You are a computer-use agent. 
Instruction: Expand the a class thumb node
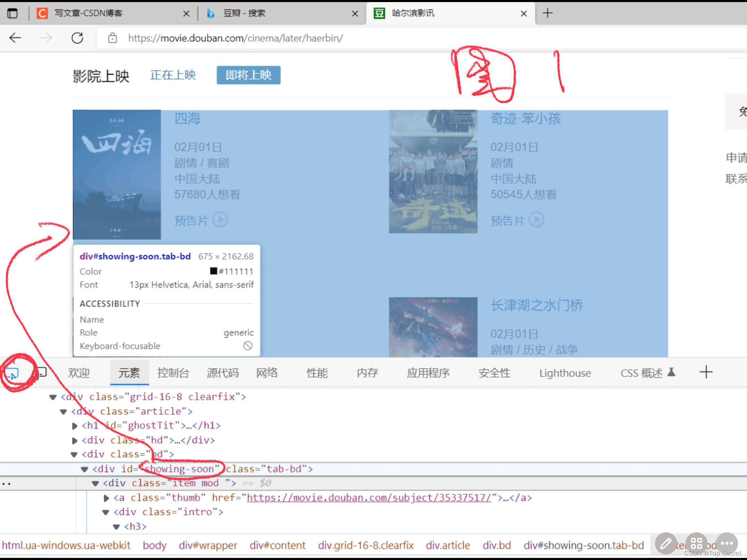point(106,498)
